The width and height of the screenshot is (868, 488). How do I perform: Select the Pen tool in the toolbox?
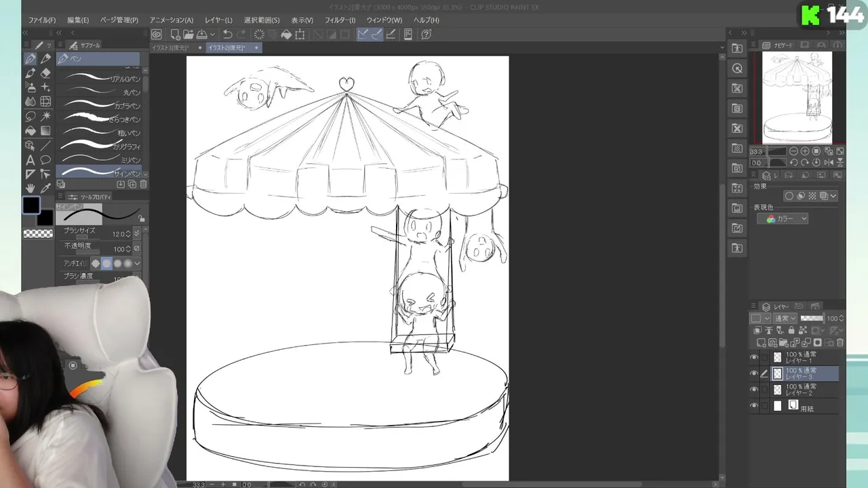pyautogui.click(x=31, y=59)
